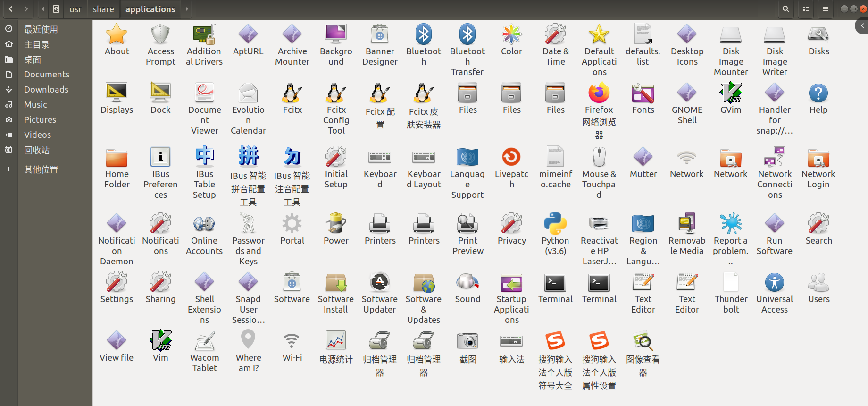Click the Home Folder icon
The image size is (868, 406).
117,157
